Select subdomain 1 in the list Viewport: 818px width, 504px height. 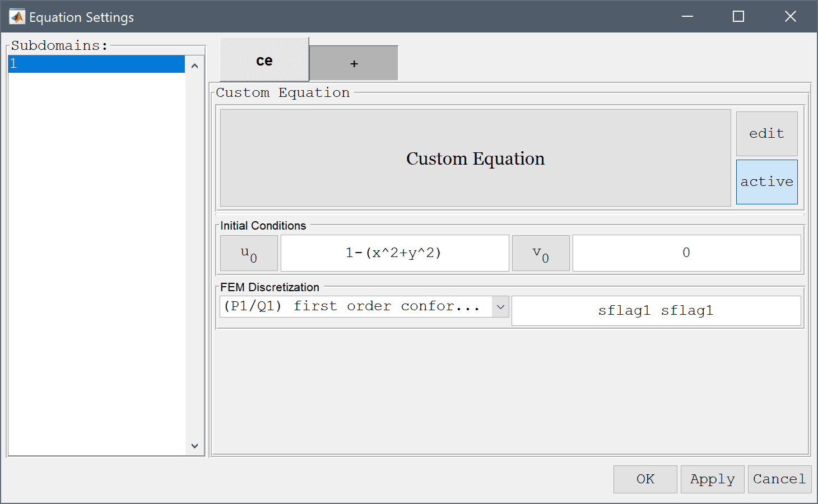pos(96,64)
